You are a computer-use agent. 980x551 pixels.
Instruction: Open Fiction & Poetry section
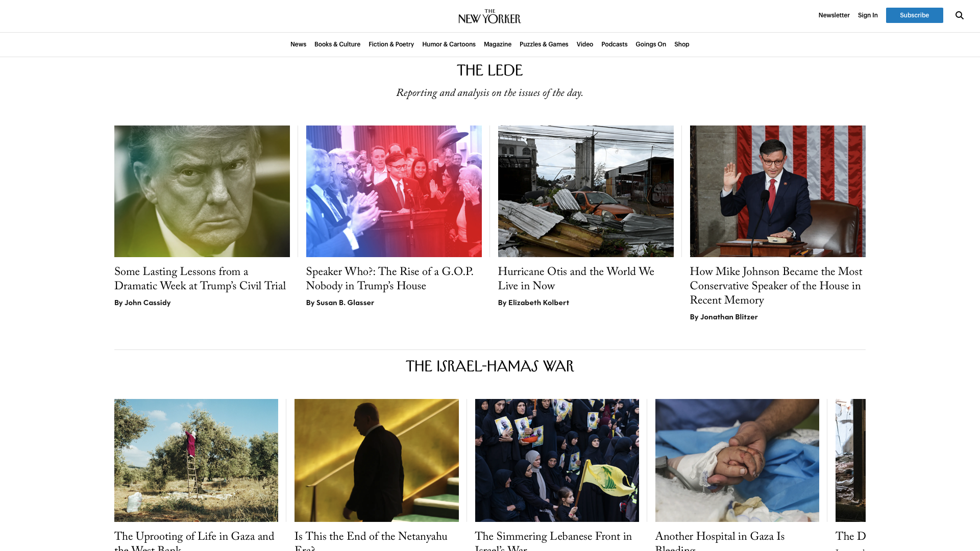click(391, 44)
